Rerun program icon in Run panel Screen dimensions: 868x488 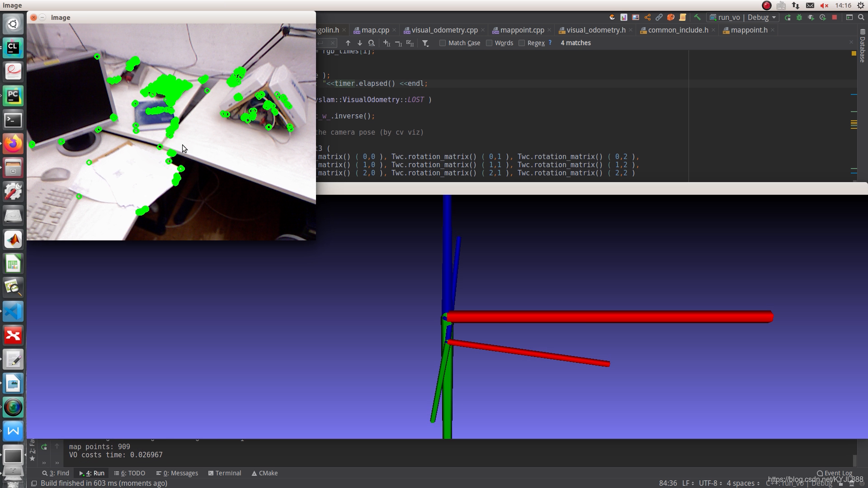[x=44, y=447]
